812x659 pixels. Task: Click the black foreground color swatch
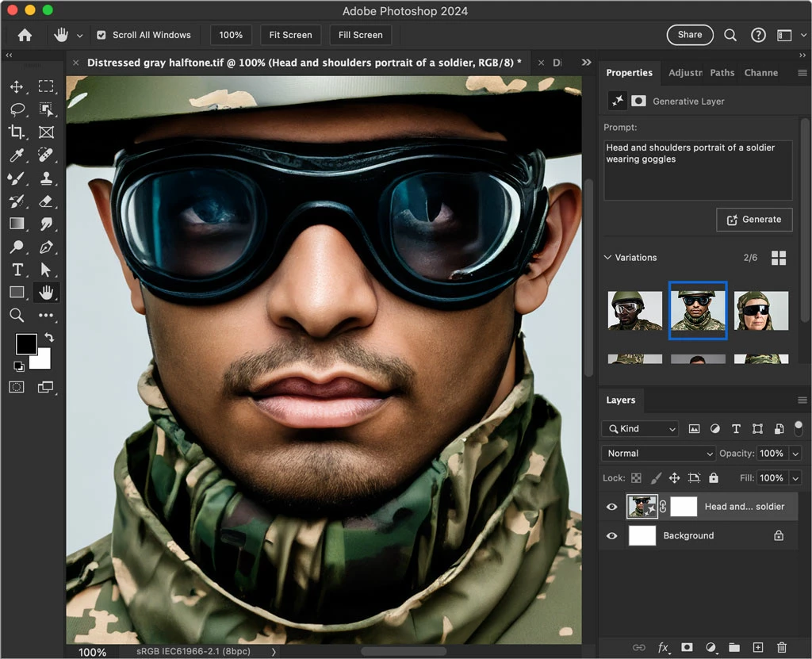pos(26,344)
